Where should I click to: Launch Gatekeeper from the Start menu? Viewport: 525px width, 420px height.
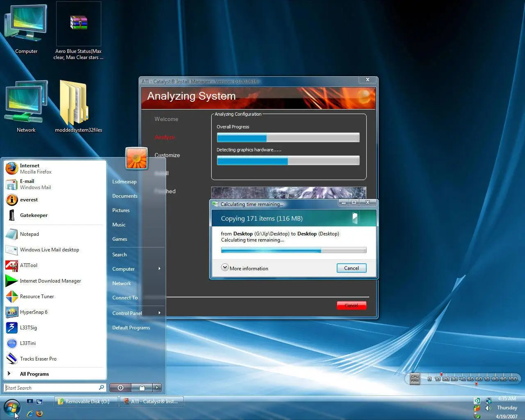55,215
